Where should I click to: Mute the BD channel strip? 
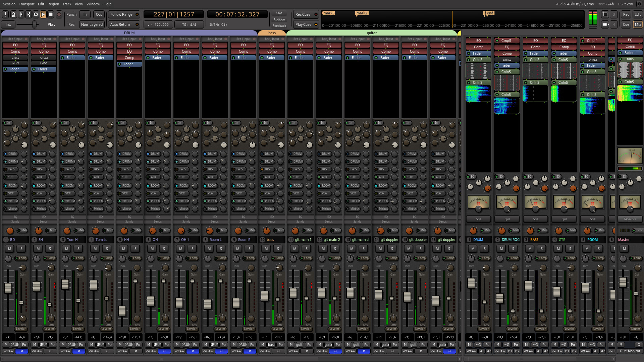pyautogui.click(x=10, y=249)
